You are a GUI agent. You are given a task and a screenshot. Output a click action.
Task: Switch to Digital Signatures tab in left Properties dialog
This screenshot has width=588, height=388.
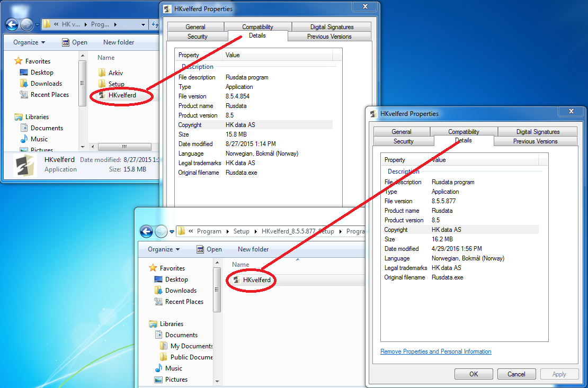pos(332,27)
